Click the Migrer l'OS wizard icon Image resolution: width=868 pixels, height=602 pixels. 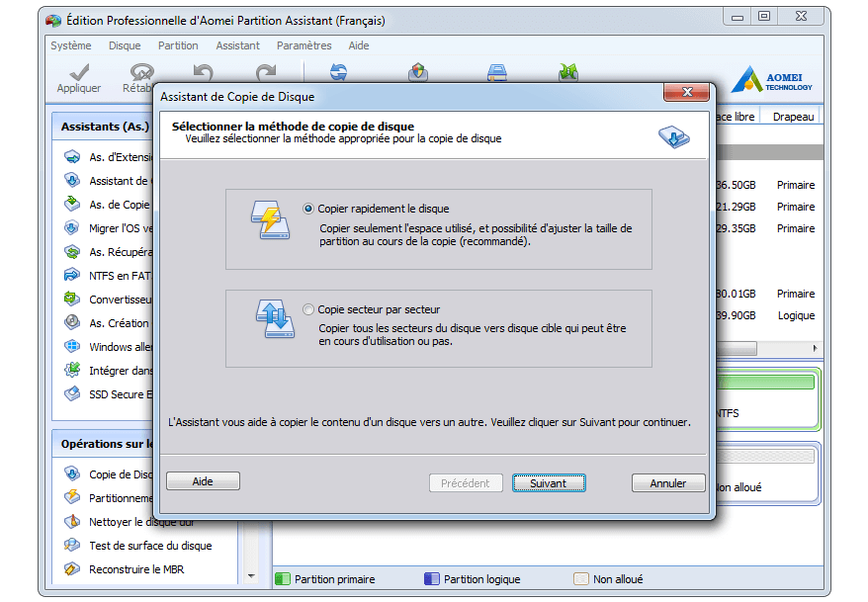[72, 228]
